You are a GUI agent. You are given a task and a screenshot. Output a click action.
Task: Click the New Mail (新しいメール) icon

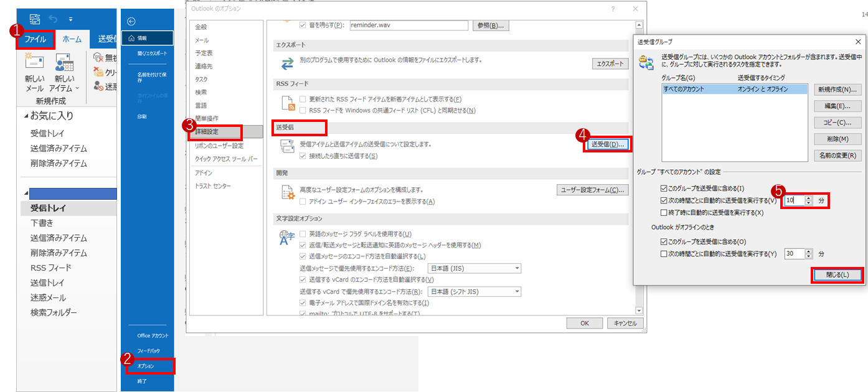(x=34, y=62)
